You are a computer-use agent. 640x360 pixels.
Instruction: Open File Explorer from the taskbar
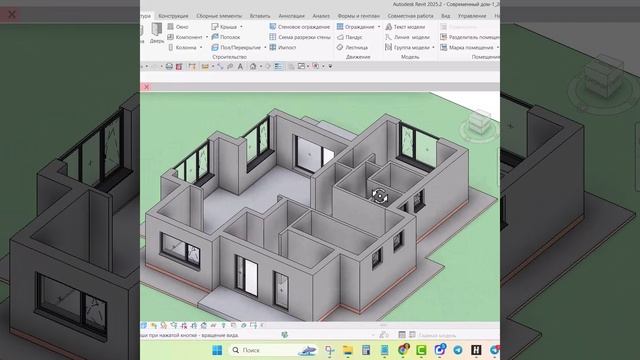[347, 350]
